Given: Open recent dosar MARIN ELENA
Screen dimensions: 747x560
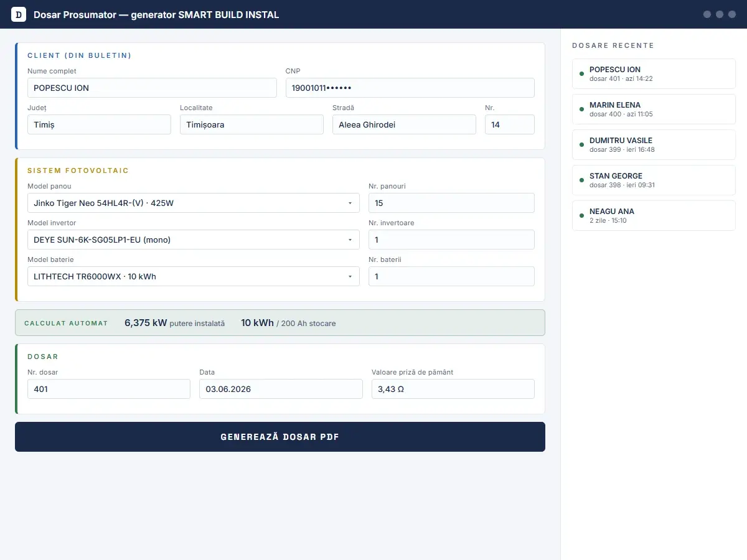Looking at the screenshot, I should [x=654, y=109].
